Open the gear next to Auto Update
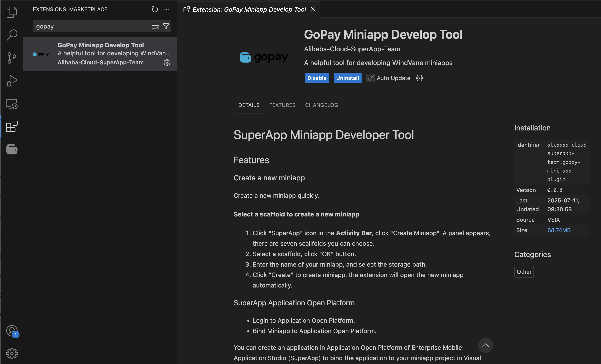 point(419,78)
